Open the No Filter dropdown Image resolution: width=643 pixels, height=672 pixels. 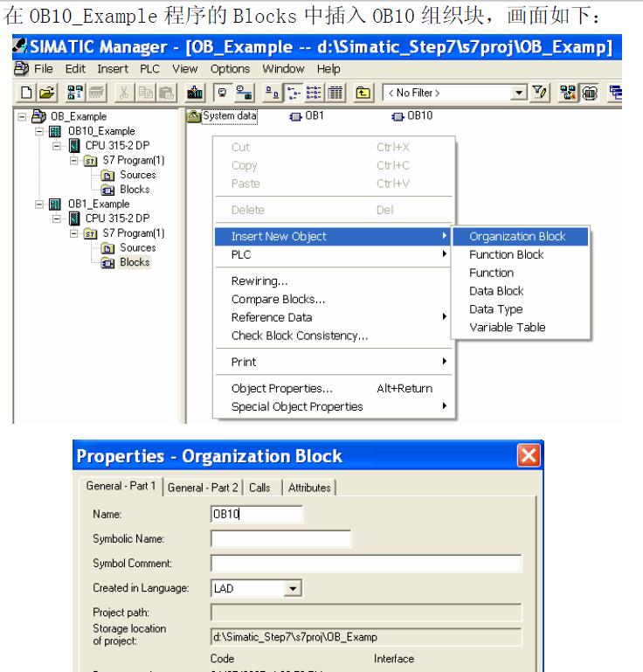(x=519, y=93)
